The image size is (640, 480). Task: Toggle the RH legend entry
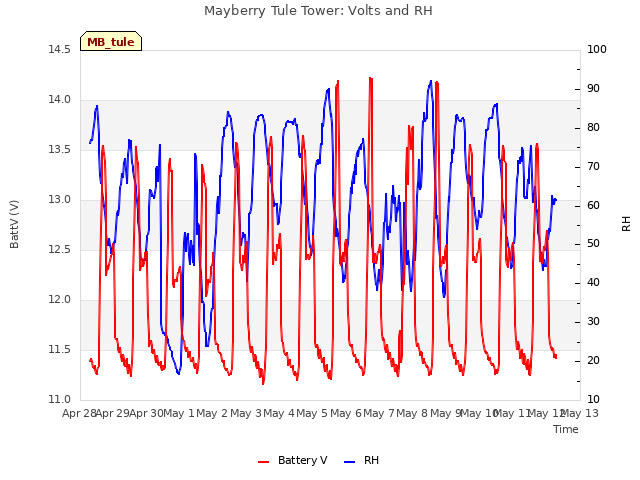click(361, 460)
